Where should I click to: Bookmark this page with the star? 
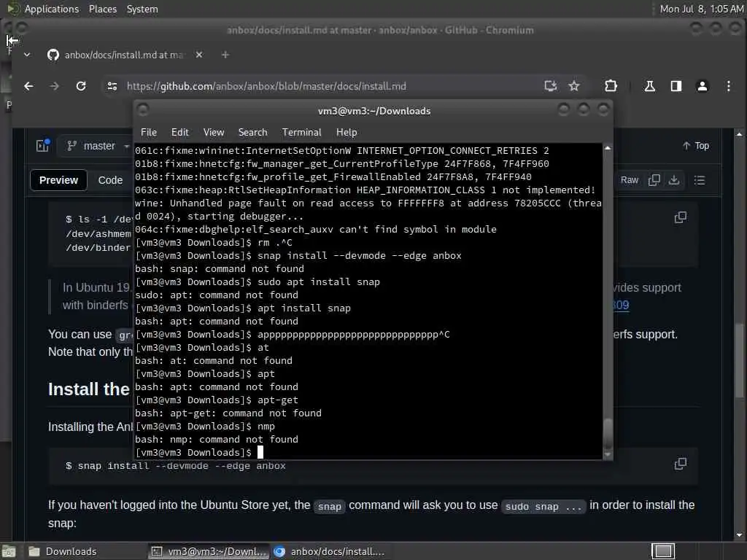(x=574, y=86)
